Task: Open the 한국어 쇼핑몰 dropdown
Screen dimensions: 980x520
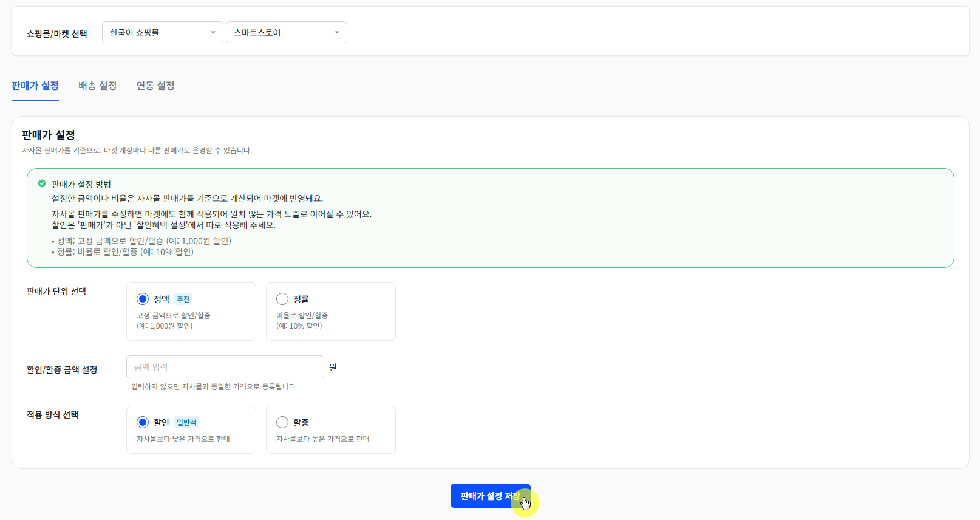Action: point(162,32)
